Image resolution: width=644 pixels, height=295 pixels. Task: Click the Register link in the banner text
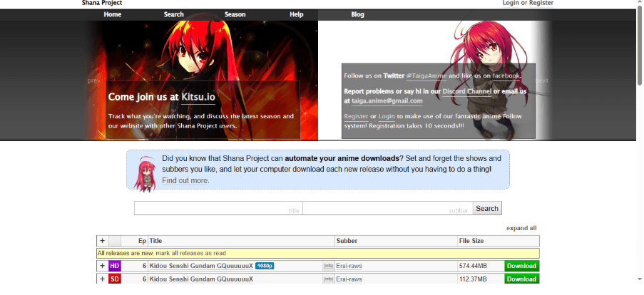point(356,117)
